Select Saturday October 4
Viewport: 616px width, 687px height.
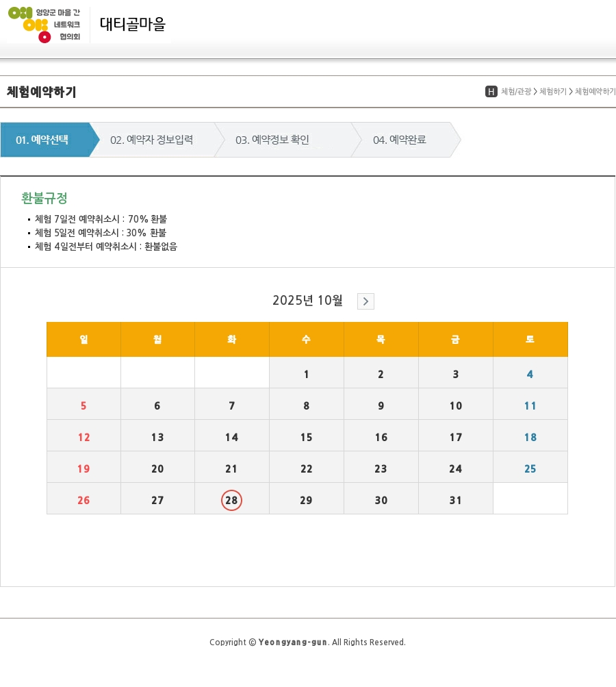click(530, 375)
